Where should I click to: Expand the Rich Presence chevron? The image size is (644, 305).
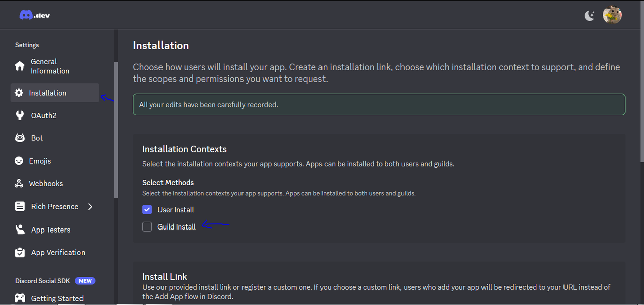click(90, 206)
